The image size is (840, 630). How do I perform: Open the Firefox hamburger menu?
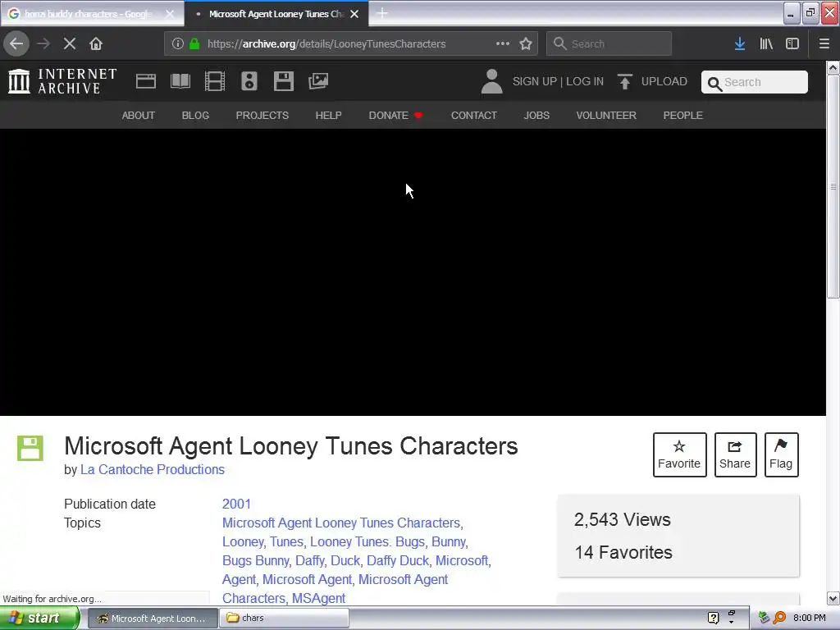(824, 43)
